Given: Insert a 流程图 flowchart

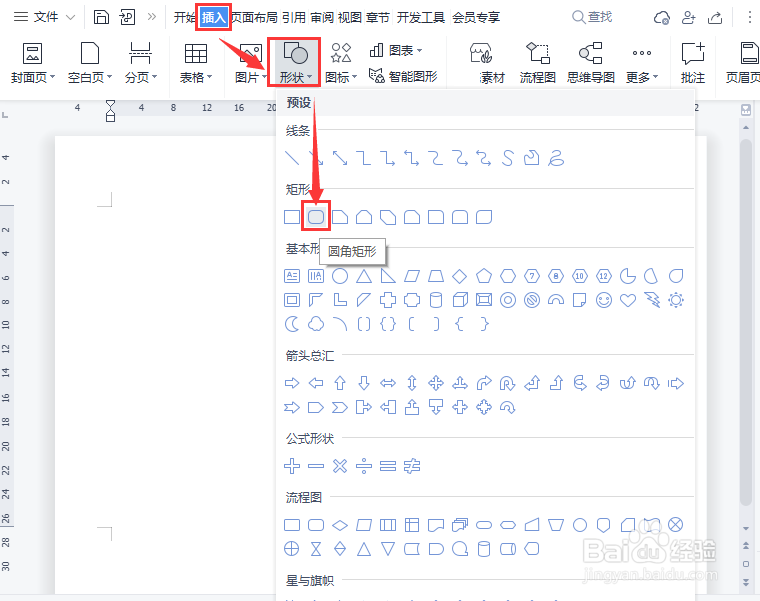Looking at the screenshot, I should pyautogui.click(x=537, y=63).
